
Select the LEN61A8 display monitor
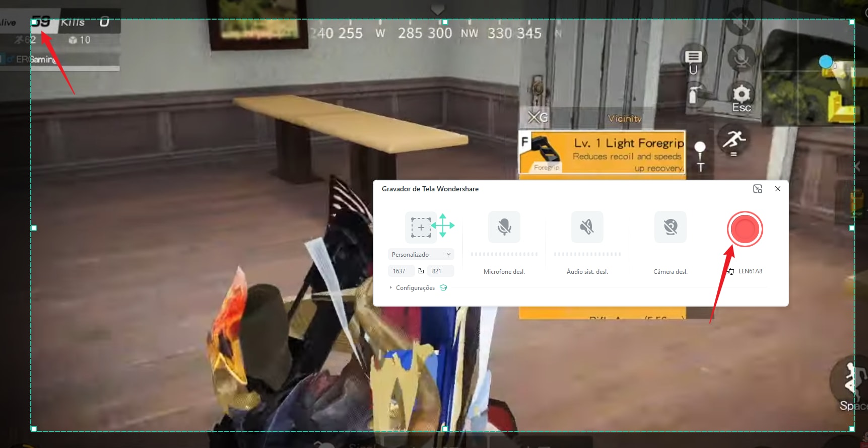[x=745, y=271]
